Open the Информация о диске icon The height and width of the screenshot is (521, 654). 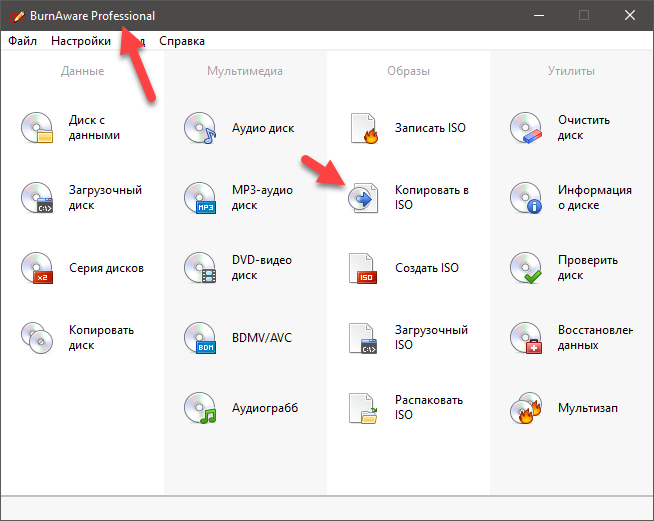pyautogui.click(x=526, y=198)
